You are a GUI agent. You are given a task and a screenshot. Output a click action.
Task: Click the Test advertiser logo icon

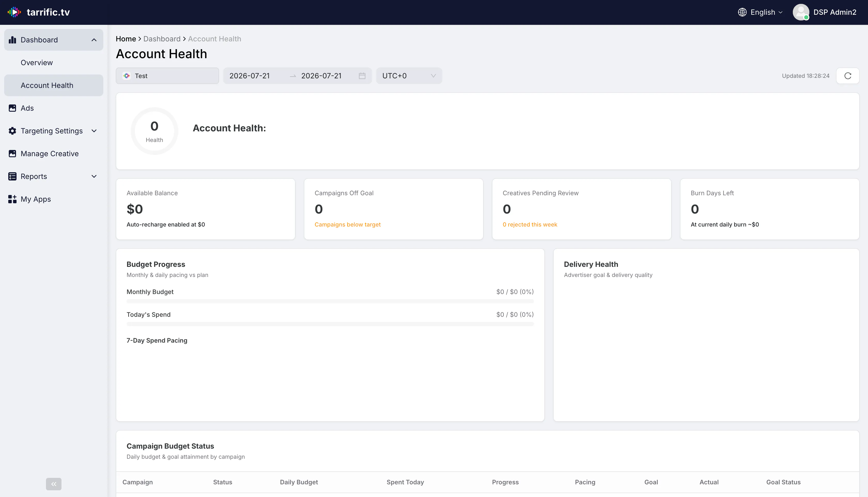[127, 76]
